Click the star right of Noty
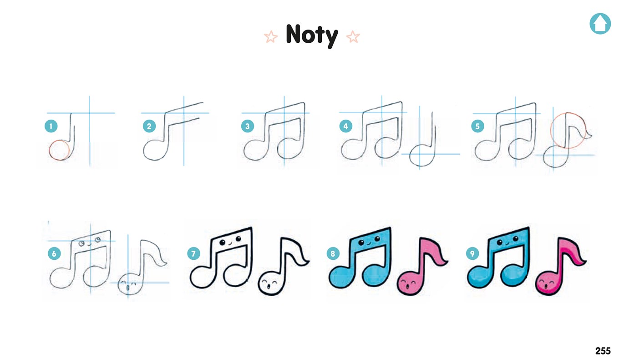The height and width of the screenshot is (364, 624). click(x=353, y=37)
